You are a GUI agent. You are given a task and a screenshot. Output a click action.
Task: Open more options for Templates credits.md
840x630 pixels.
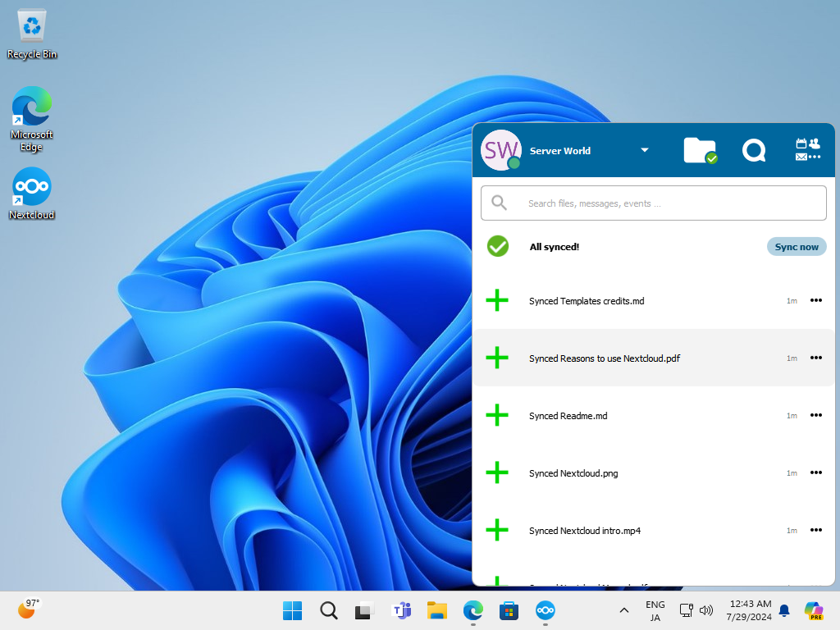click(x=816, y=300)
